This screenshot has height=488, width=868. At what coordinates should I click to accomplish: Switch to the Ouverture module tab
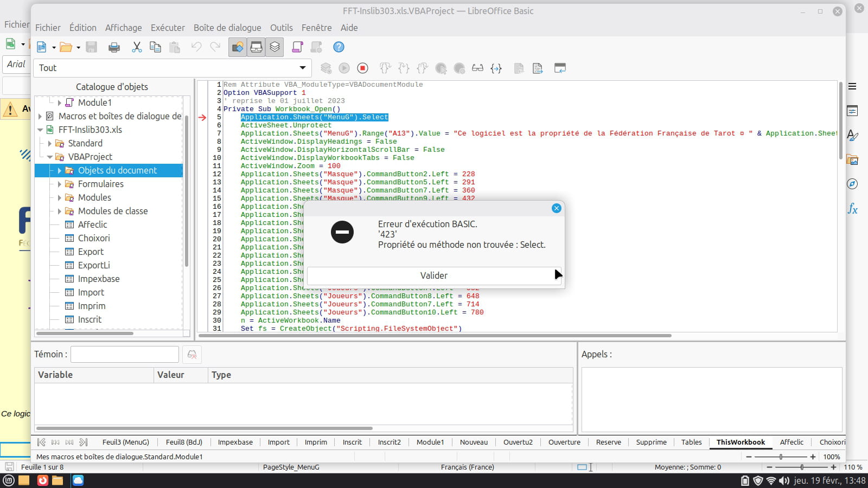point(564,442)
